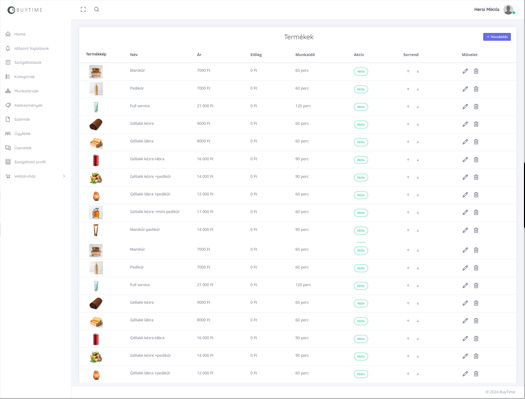Delete the Manikűr-pedikűr row with trash icon

[x=476, y=230]
